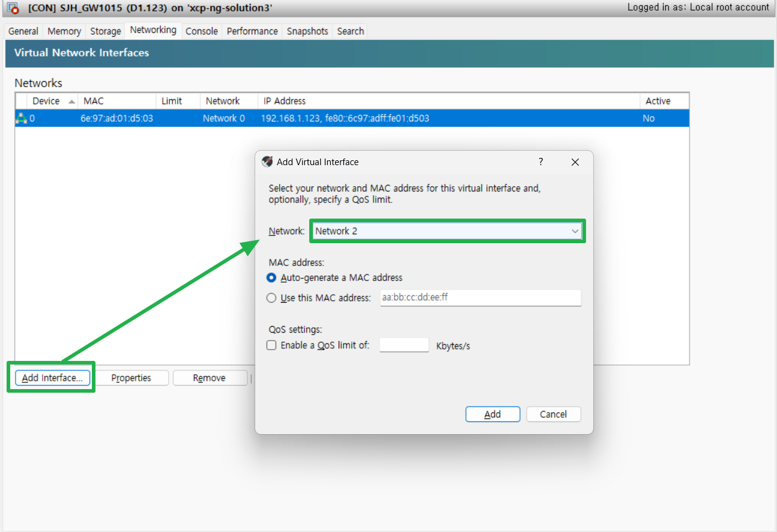Select Auto-generate a MAC address option
Screen dimensions: 777x532
[x=271, y=277]
